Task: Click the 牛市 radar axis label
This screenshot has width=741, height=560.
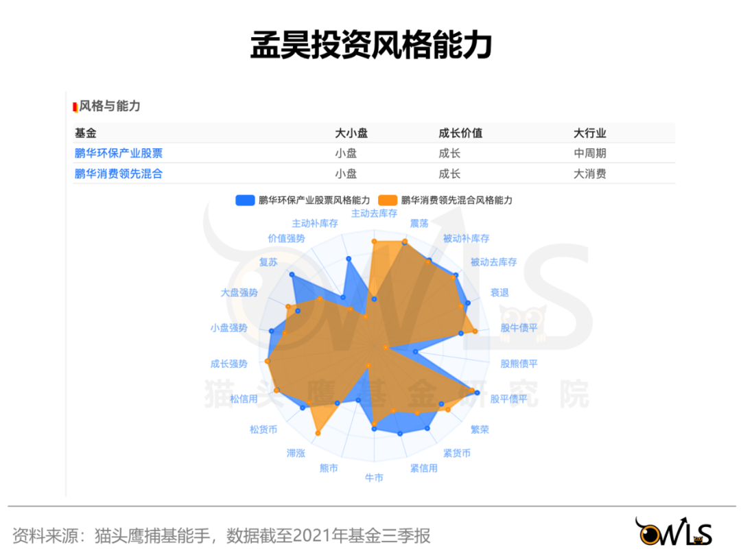Action: point(375,478)
